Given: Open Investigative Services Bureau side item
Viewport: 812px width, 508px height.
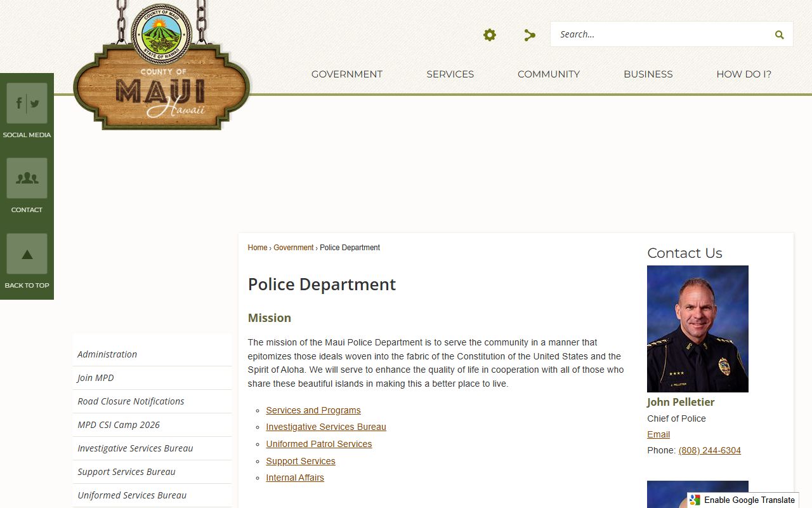Looking at the screenshot, I should pos(152,448).
